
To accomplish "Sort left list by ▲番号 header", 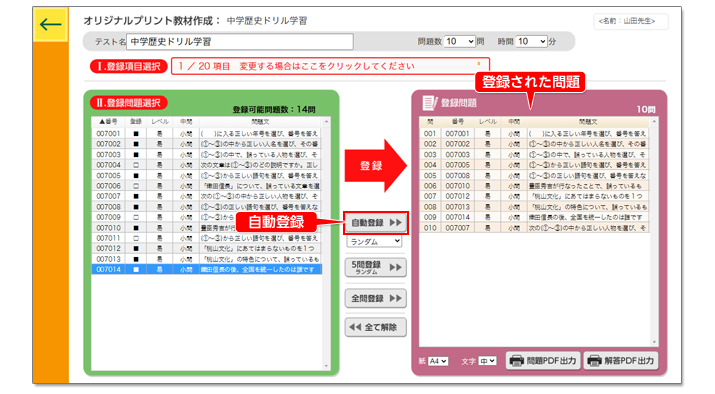I will coord(109,122).
